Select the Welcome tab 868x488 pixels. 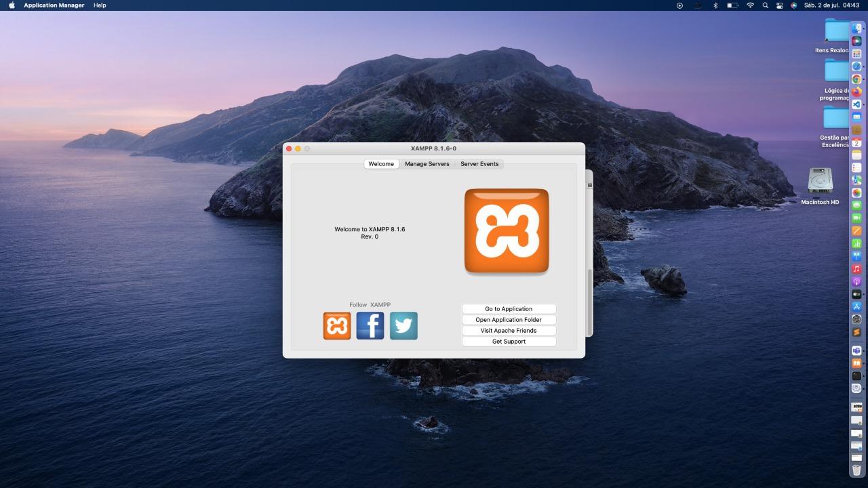(381, 164)
